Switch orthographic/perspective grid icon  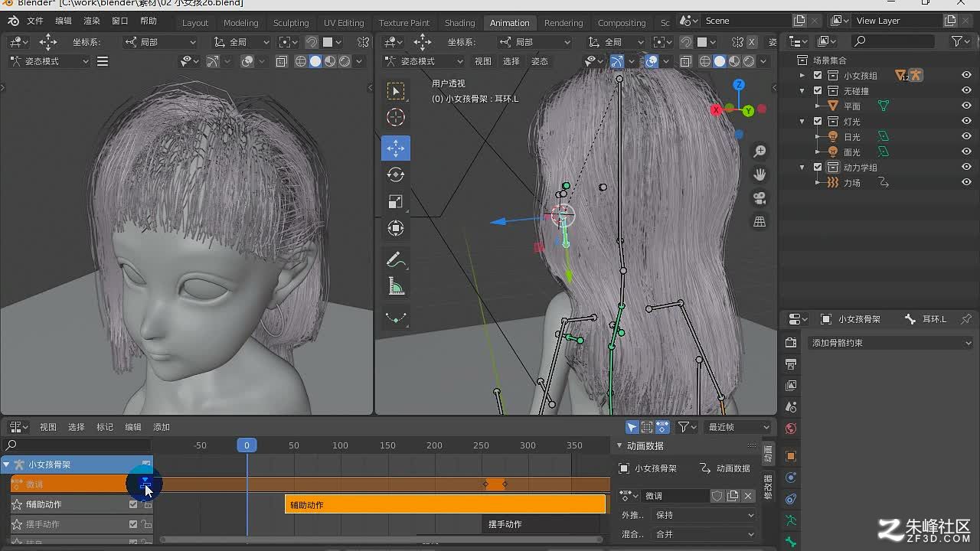[759, 222]
